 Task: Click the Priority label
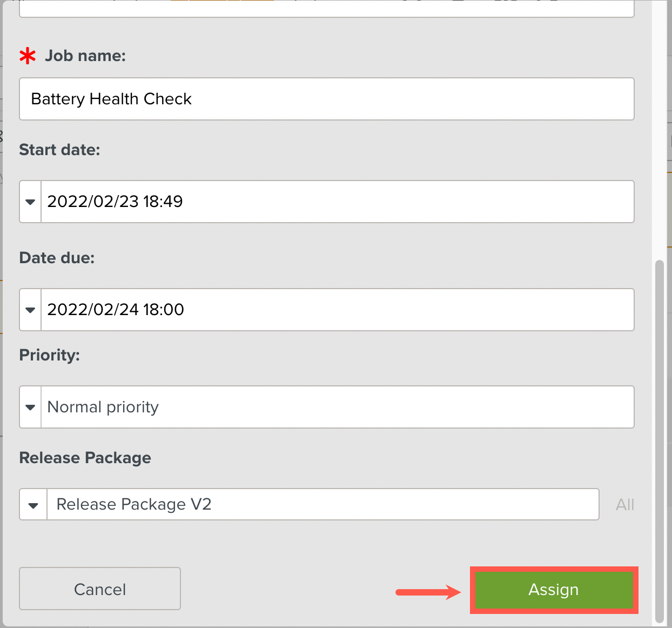[50, 355]
